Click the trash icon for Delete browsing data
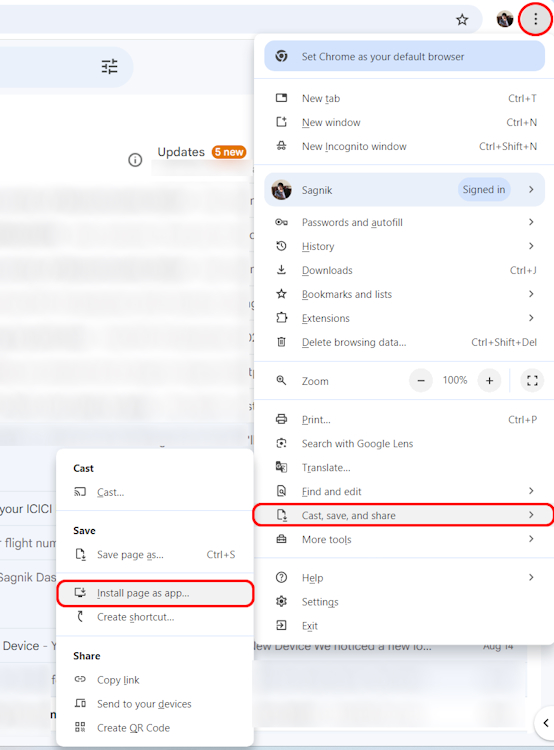The width and height of the screenshot is (554, 750). pyautogui.click(x=281, y=342)
